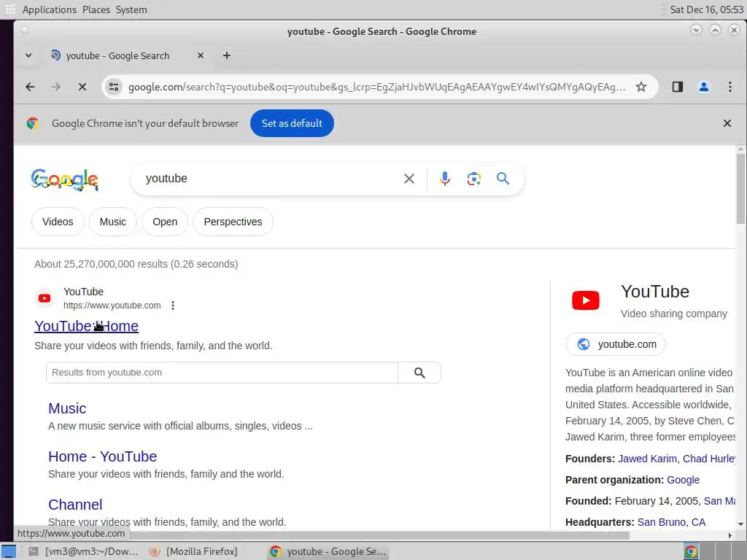Open the Music sitelink
Image resolution: width=747 pixels, height=560 pixels.
click(x=67, y=408)
